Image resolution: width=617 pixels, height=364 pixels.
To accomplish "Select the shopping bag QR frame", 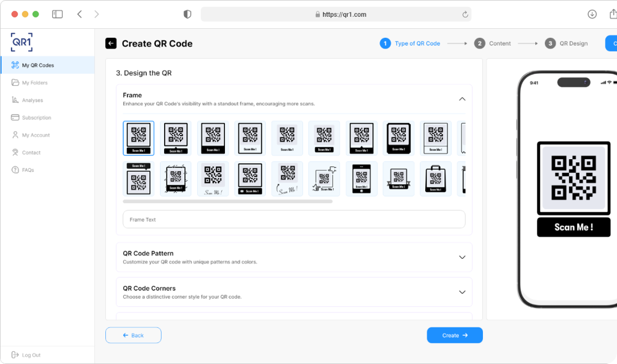I will pos(435,178).
